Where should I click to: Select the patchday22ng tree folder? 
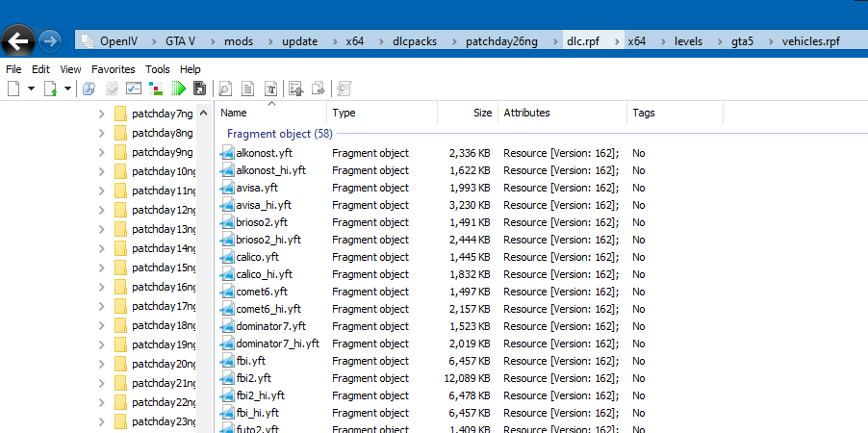click(x=164, y=402)
